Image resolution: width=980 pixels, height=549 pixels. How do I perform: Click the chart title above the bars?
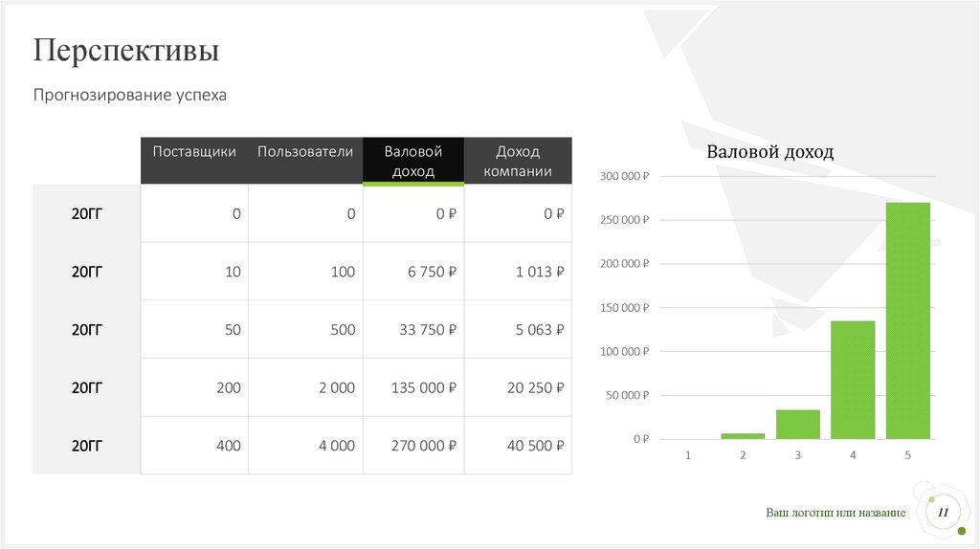(x=770, y=151)
